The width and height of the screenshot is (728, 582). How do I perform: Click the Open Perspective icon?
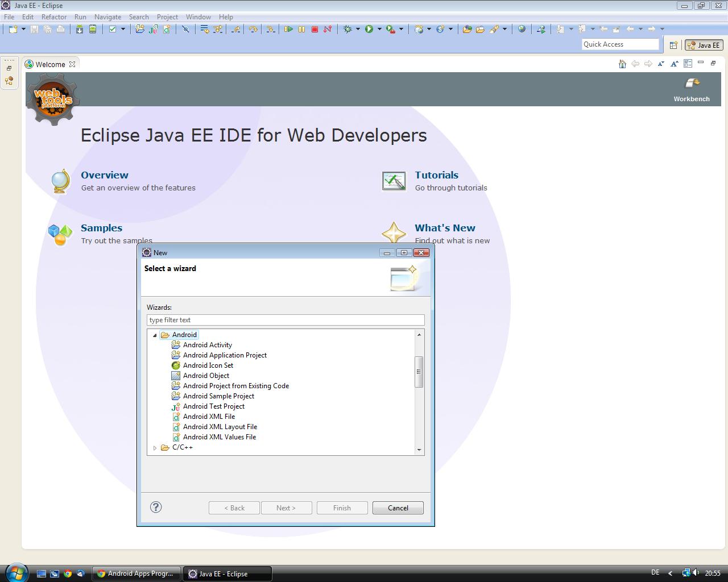(x=673, y=45)
